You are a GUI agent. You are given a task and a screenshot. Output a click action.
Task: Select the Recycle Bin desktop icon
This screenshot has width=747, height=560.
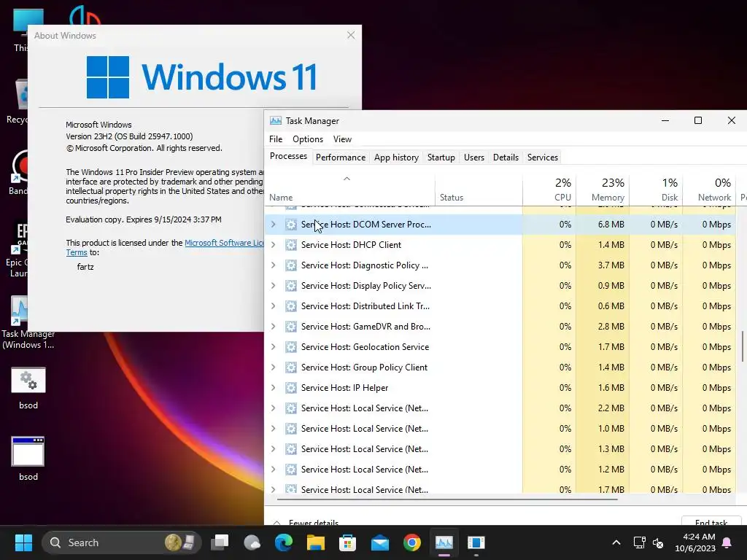[17, 101]
